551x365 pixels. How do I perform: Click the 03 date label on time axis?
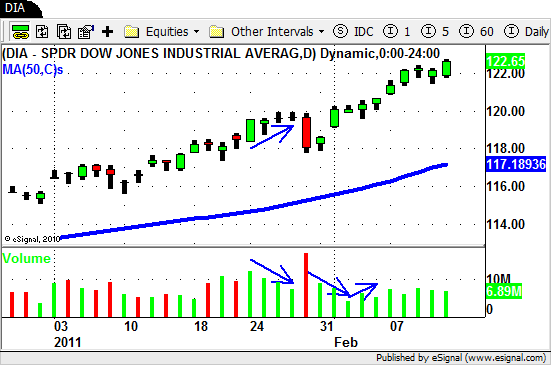[x=61, y=326]
